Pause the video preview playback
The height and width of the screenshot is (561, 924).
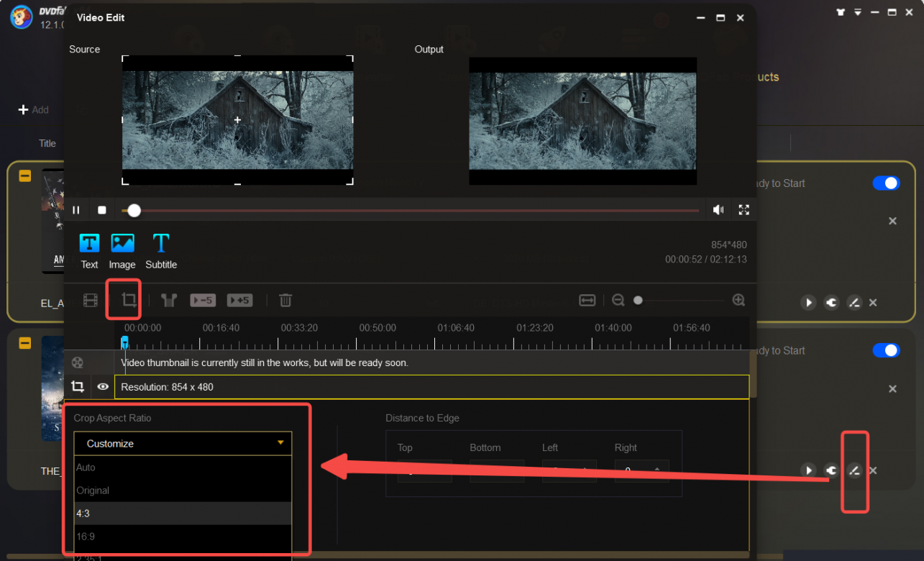[76, 210]
